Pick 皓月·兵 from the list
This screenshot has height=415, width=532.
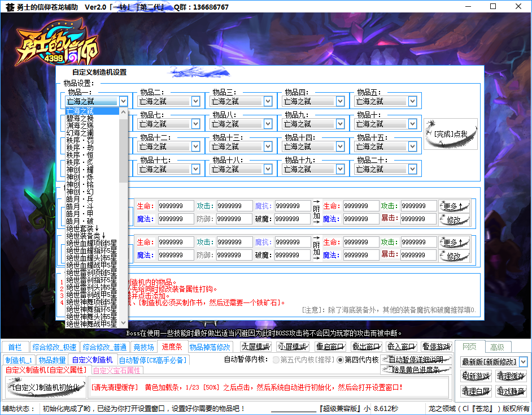coord(92,200)
